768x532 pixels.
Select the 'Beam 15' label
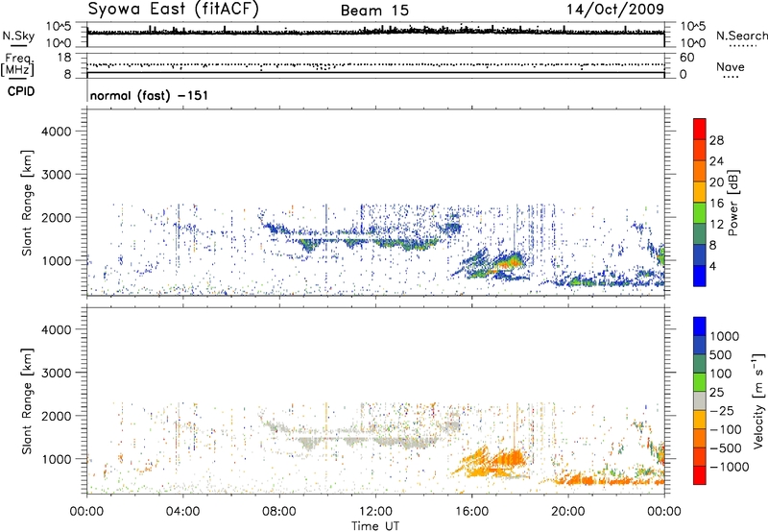pos(374,11)
